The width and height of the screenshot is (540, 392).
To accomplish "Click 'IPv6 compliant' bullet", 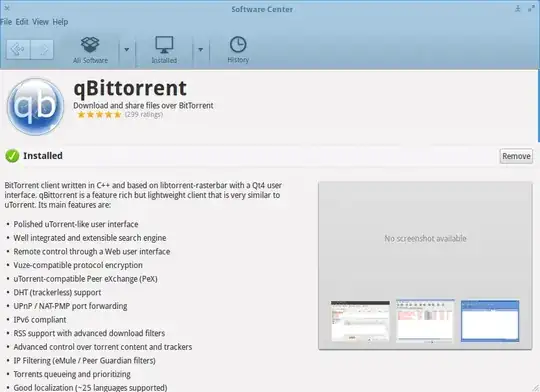I will [x=40, y=320].
